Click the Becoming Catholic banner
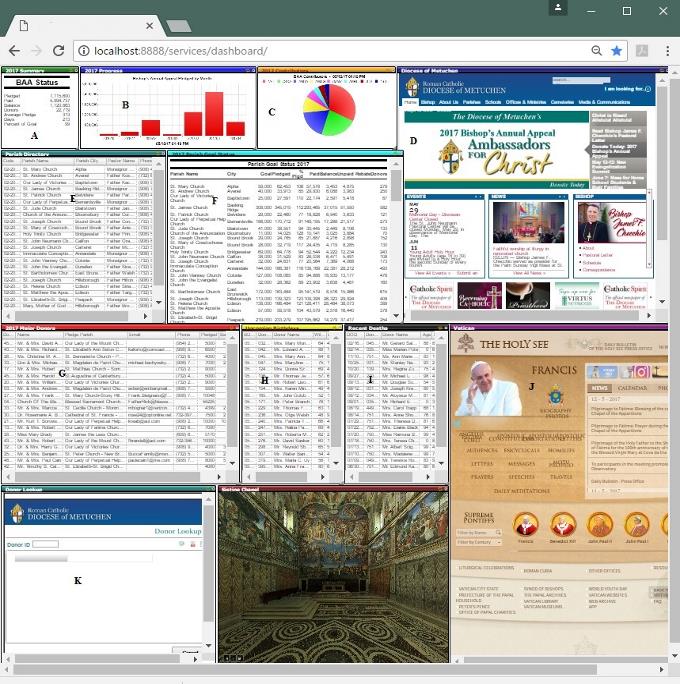 coord(479,296)
